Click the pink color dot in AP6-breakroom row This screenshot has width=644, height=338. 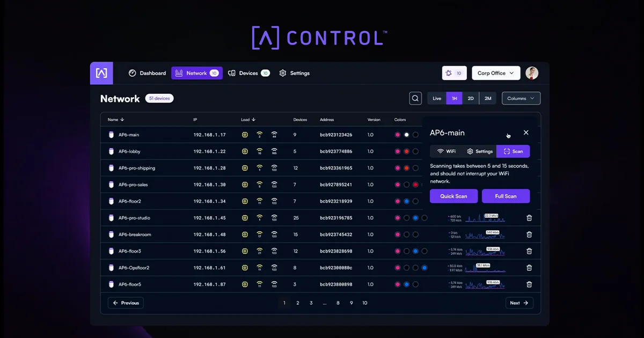397,234
